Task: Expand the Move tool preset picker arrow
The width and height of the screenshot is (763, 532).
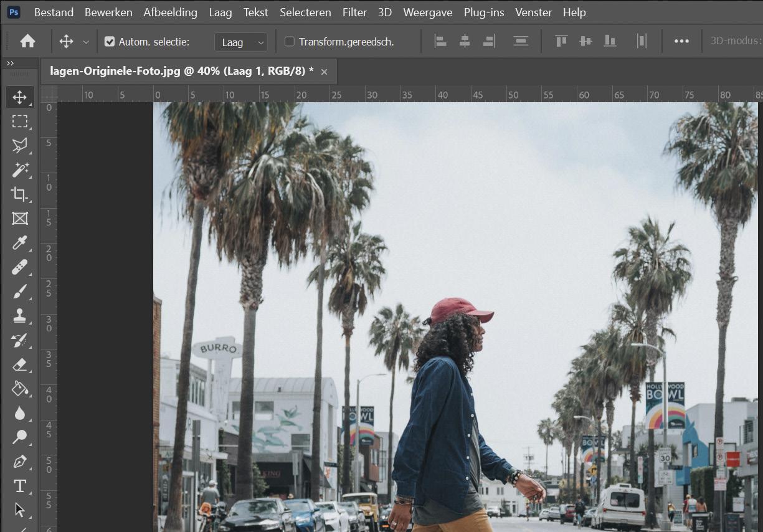Action: pos(86,42)
